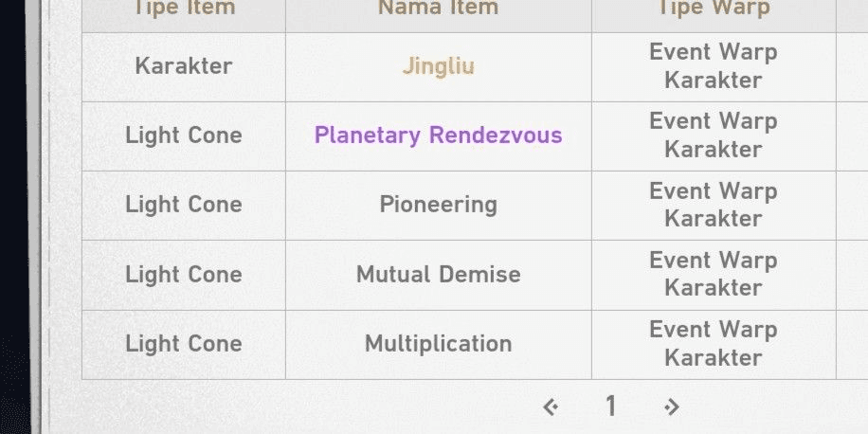Screen dimensions: 868x434
Task: Click the Pioneering item name
Action: click(x=438, y=205)
